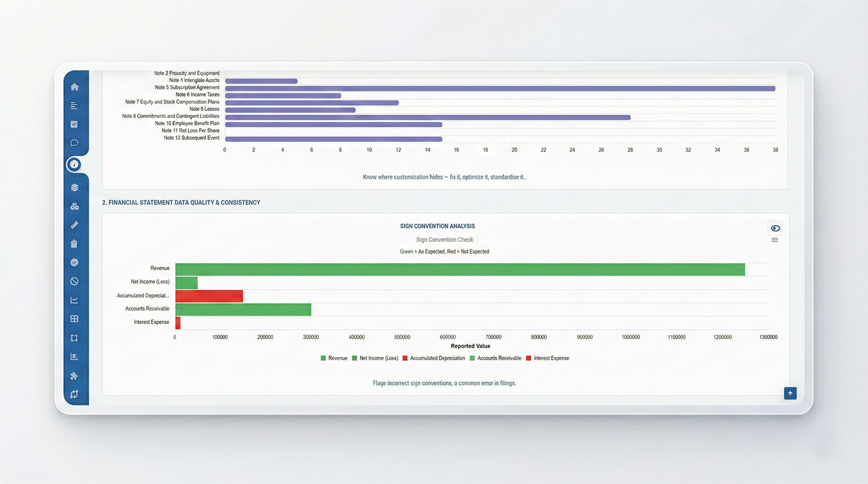Click the puzzle piece sidebar icon

pyautogui.click(x=74, y=376)
